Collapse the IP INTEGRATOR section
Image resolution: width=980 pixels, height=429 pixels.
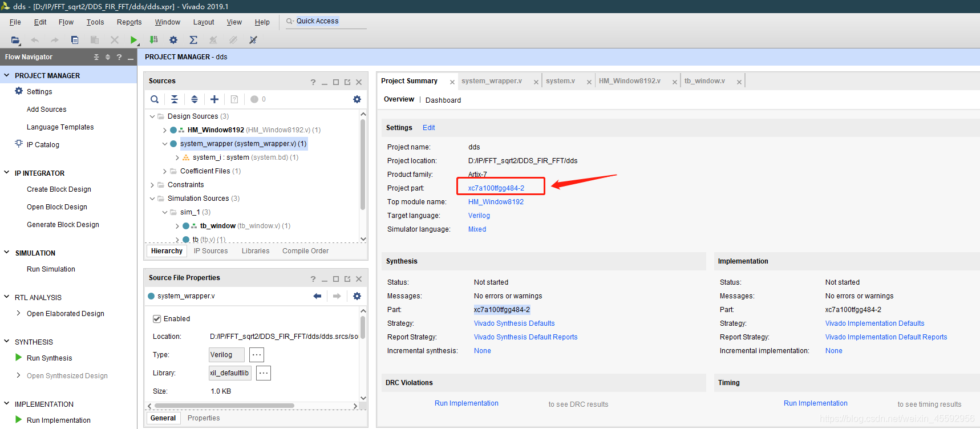(7, 173)
